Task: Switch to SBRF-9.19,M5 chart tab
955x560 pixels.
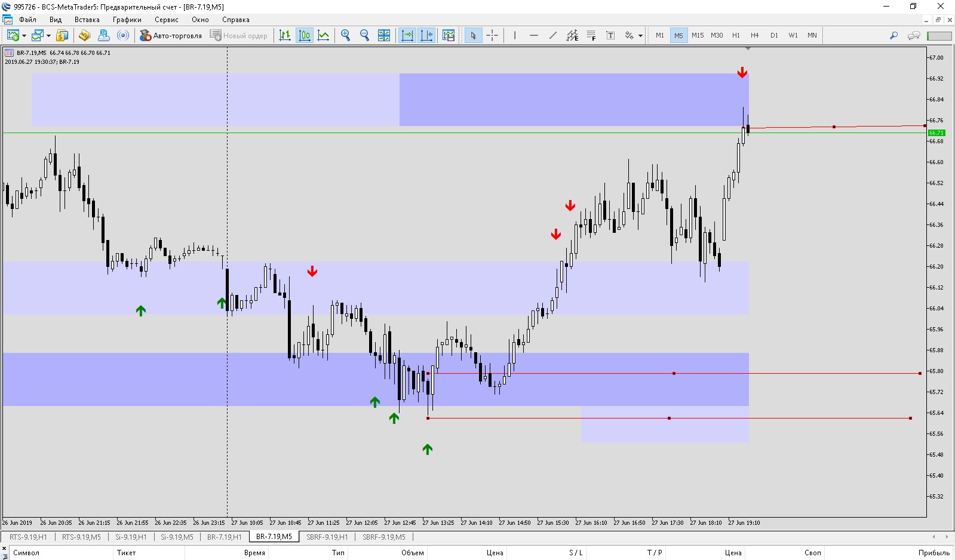Action: (x=384, y=537)
